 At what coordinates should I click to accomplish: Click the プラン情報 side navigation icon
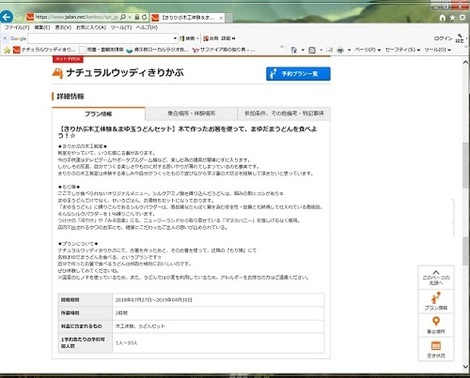pos(436,301)
